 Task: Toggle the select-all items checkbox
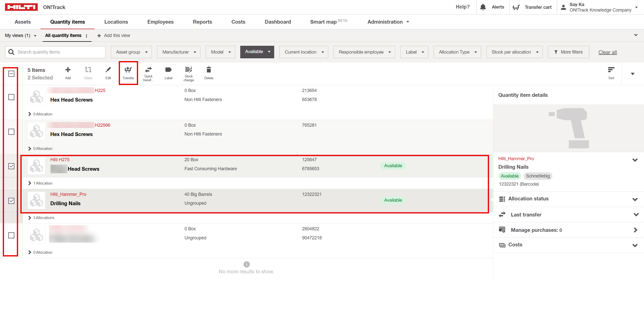point(11,74)
